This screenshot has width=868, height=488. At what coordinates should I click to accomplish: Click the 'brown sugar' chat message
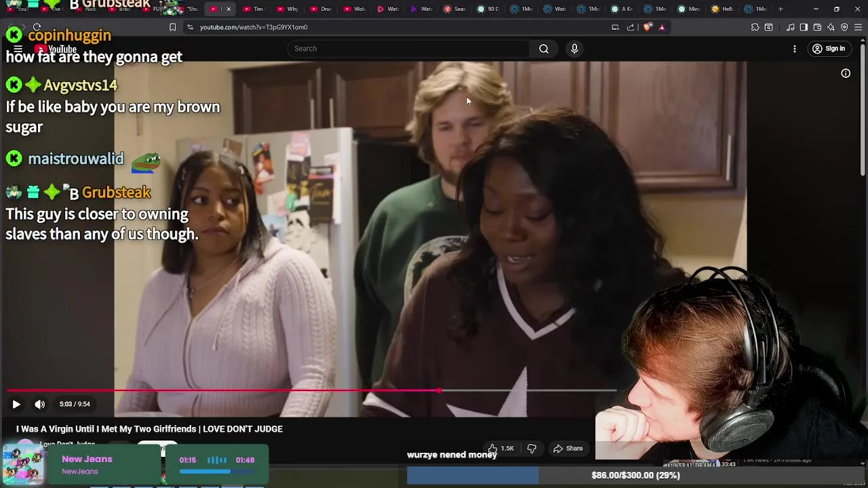(113, 117)
